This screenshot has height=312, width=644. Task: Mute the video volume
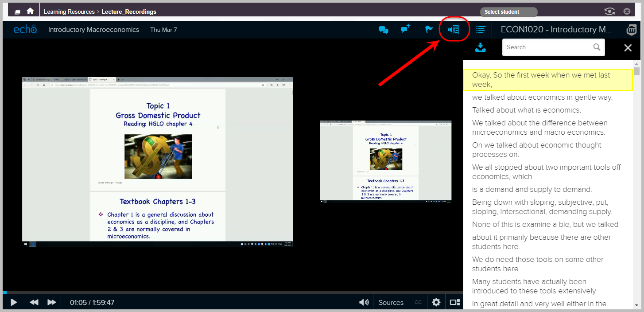coord(363,302)
